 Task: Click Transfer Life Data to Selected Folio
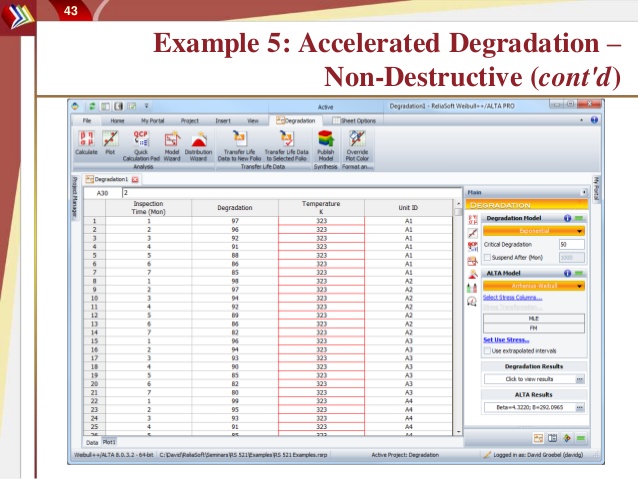click(286, 142)
